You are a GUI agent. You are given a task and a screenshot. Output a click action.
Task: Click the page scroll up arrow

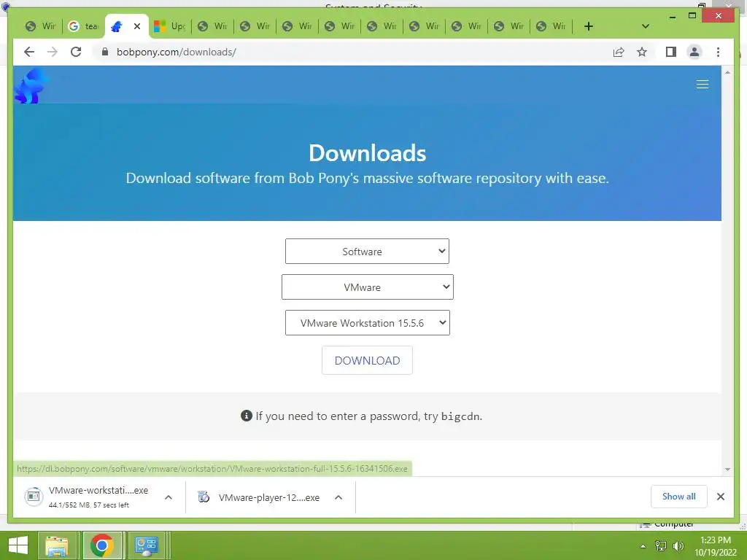coord(727,72)
